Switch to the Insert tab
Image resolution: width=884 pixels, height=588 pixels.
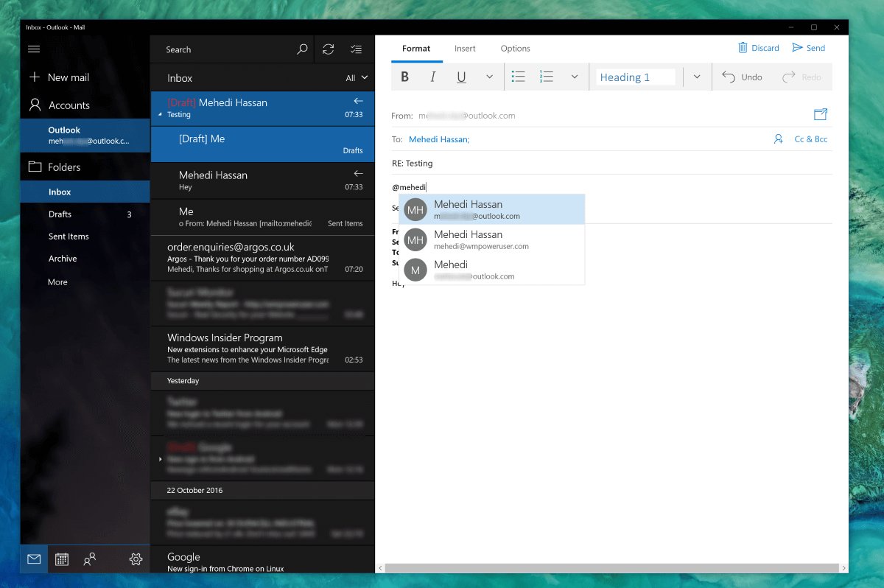(x=465, y=49)
